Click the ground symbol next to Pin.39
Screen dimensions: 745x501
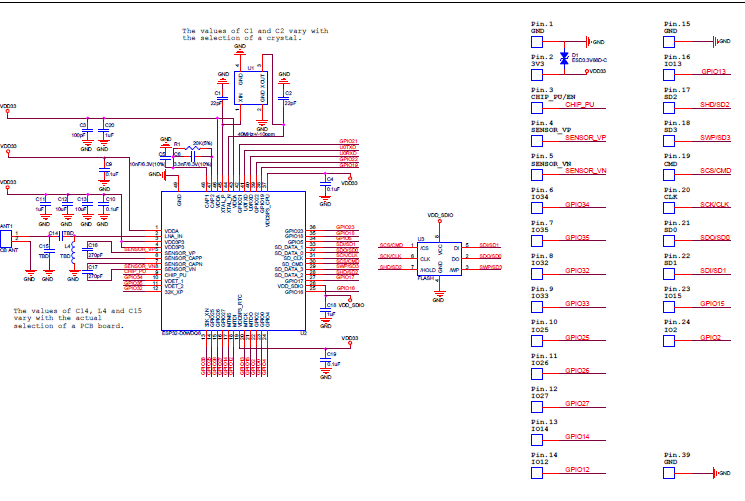pyautogui.click(x=716, y=473)
